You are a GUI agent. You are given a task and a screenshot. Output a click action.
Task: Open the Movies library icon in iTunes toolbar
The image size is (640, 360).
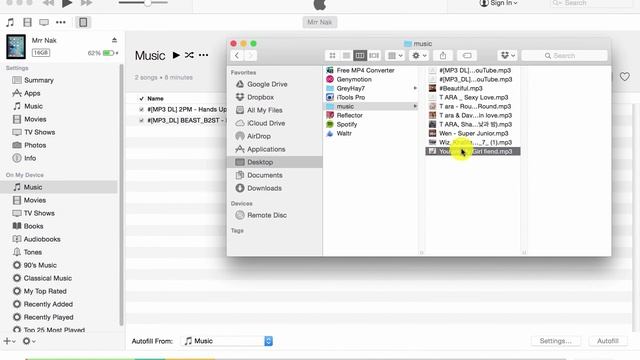coord(27,22)
